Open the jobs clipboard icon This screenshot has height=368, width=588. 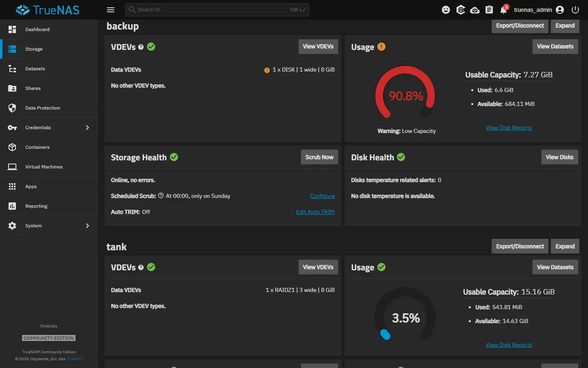(x=489, y=10)
